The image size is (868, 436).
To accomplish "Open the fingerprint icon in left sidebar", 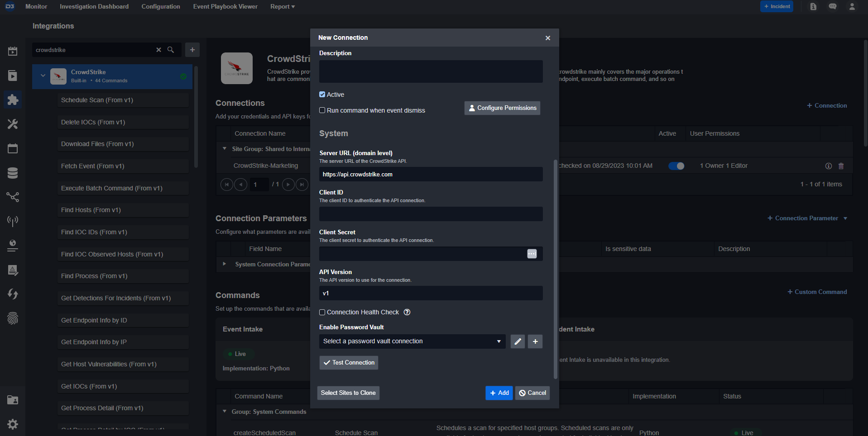I will [x=13, y=318].
